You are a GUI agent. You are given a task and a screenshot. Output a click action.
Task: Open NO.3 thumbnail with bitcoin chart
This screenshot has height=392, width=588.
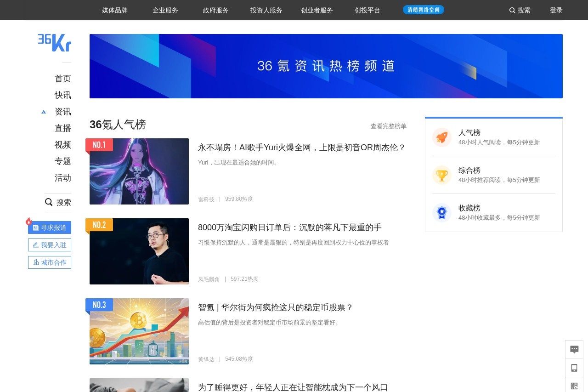pyautogui.click(x=139, y=331)
